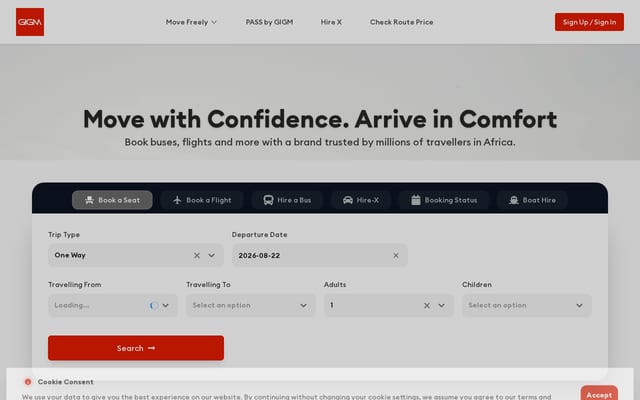Click the GIGM logo
Screen dimensions: 640x400
(30, 22)
